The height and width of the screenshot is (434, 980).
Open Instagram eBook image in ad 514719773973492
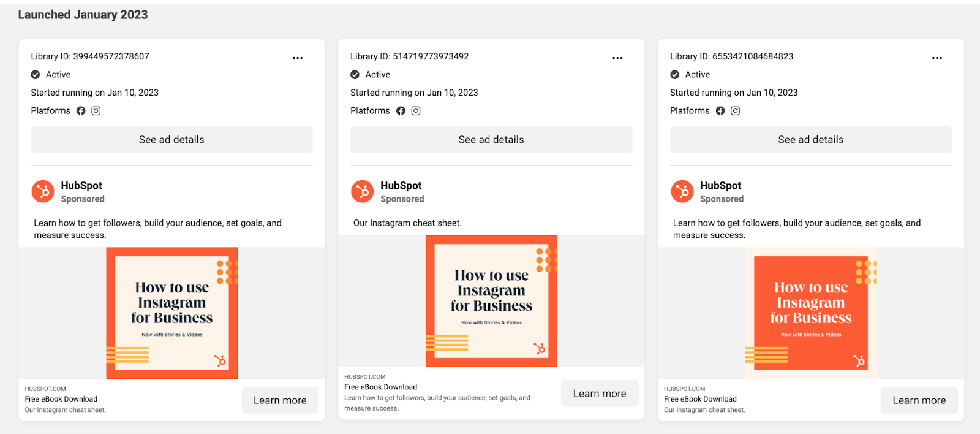[491, 301]
